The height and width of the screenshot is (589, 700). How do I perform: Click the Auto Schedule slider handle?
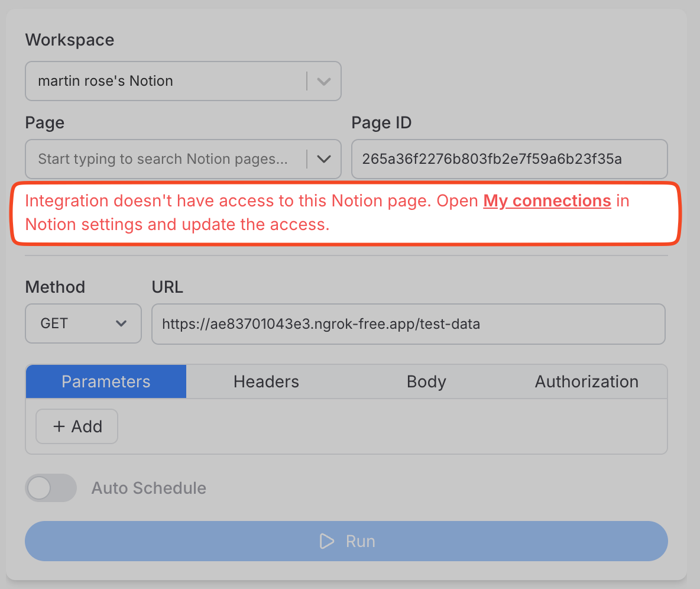point(40,487)
